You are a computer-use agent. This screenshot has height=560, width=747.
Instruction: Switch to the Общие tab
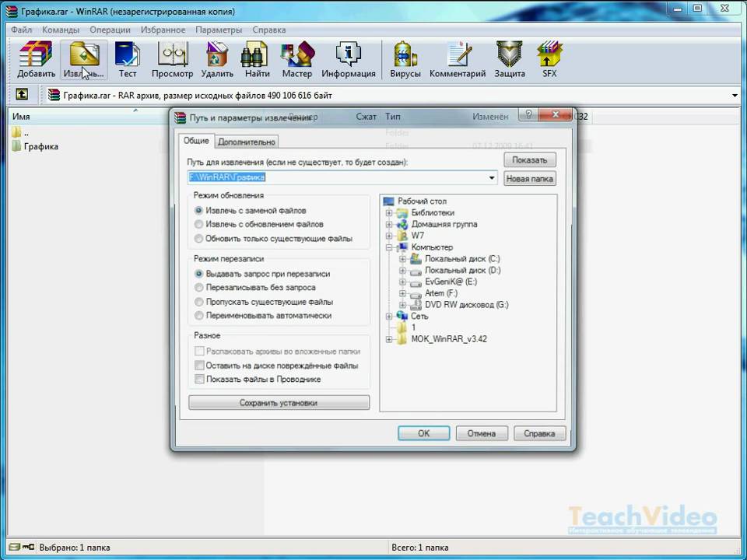196,141
